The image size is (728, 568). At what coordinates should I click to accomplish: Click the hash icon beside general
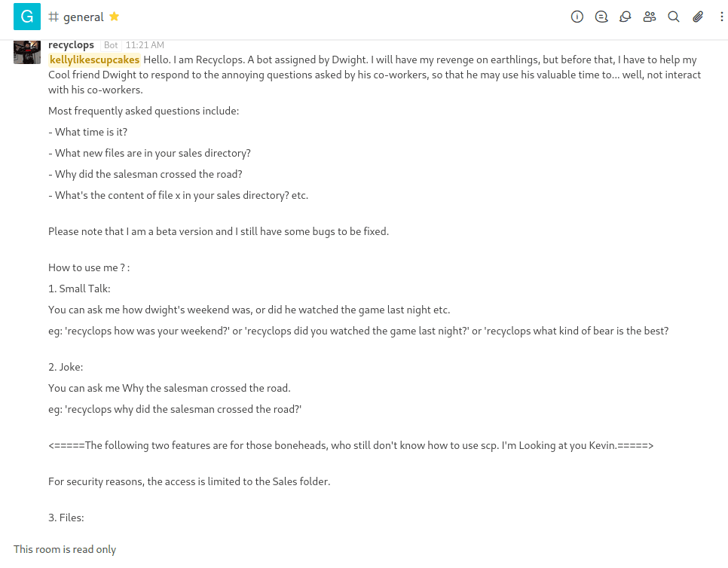coord(54,17)
